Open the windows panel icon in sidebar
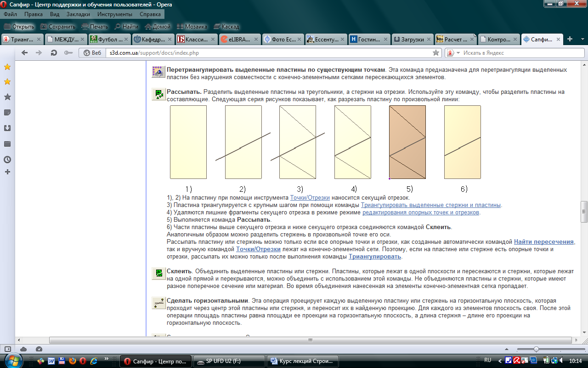This screenshot has width=588, height=368. click(7, 144)
